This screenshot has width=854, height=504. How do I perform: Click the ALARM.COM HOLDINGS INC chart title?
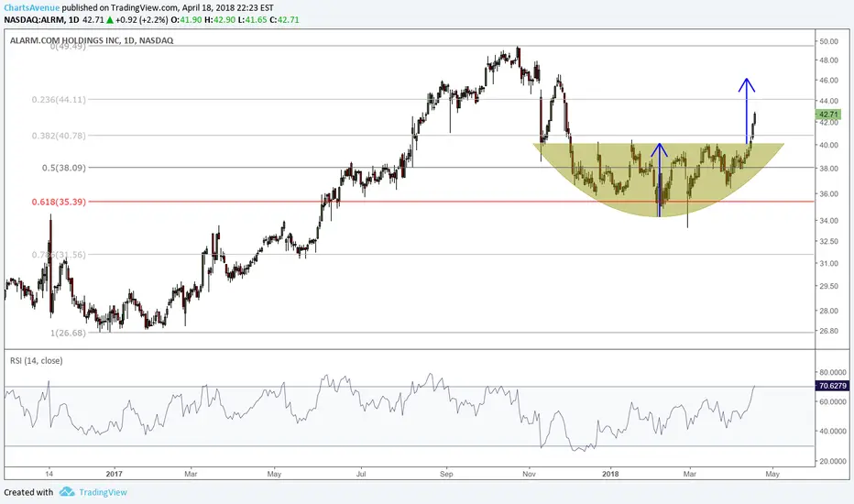[x=92, y=40]
